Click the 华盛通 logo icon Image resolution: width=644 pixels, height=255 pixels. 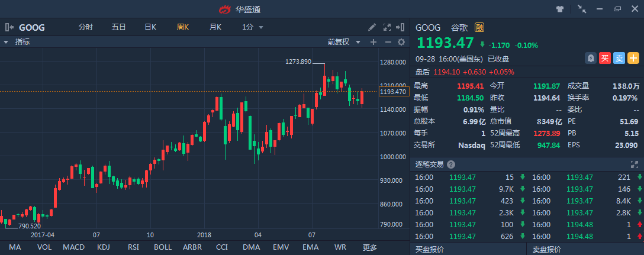225,9
